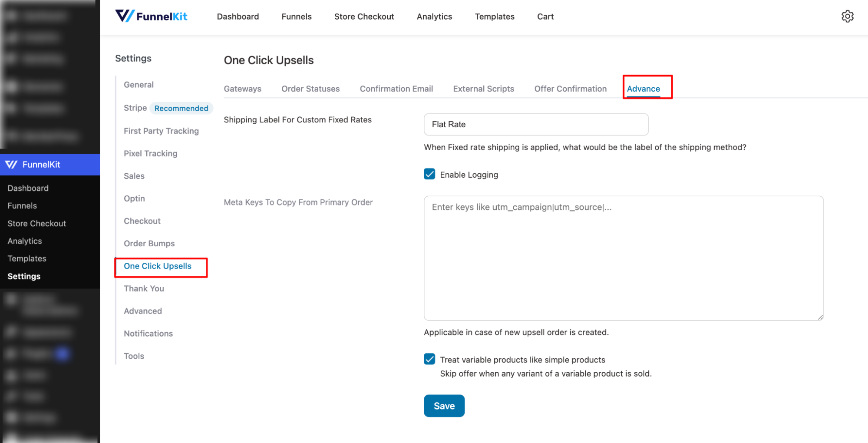This screenshot has height=443, width=868.
Task: Click the FunnelKit icon in the admin sidebar
Action: tap(12, 164)
